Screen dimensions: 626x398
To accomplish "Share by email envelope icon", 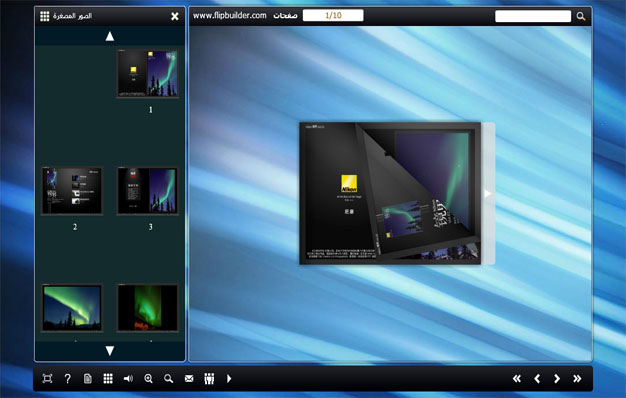I will pos(189,378).
